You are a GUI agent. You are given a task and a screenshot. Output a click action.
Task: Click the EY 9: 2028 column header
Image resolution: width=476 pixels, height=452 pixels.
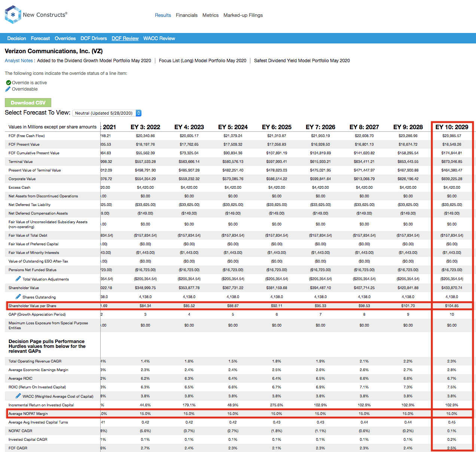pyautogui.click(x=408, y=127)
